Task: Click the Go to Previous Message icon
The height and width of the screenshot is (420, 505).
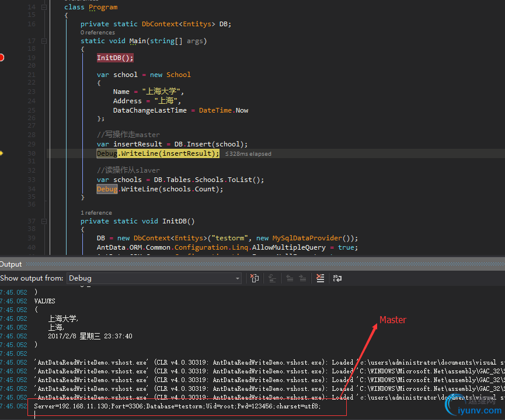Action: click(x=290, y=278)
